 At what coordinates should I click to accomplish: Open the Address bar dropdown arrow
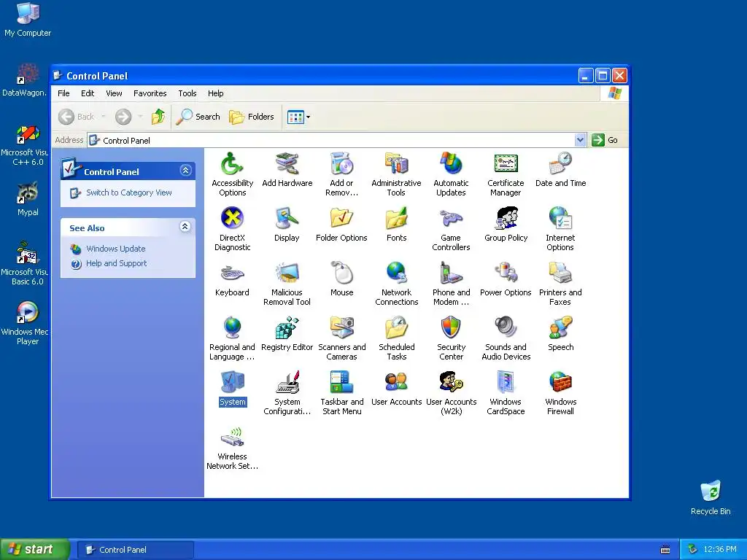580,140
